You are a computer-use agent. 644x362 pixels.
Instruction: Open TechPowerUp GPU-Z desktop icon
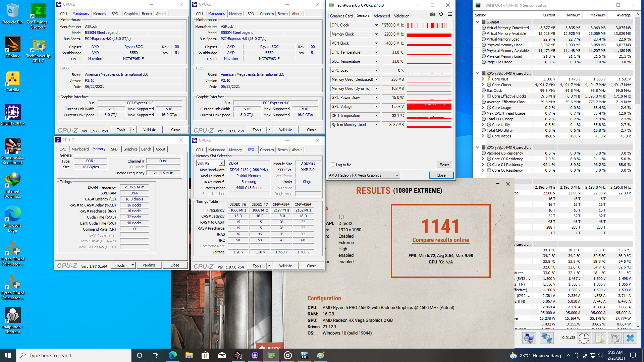point(38,50)
